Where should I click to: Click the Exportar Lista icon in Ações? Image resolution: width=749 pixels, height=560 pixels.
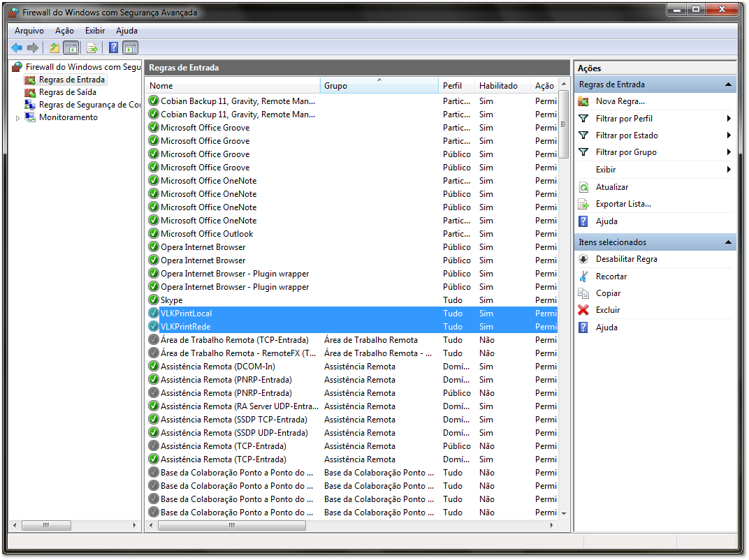tap(583, 205)
